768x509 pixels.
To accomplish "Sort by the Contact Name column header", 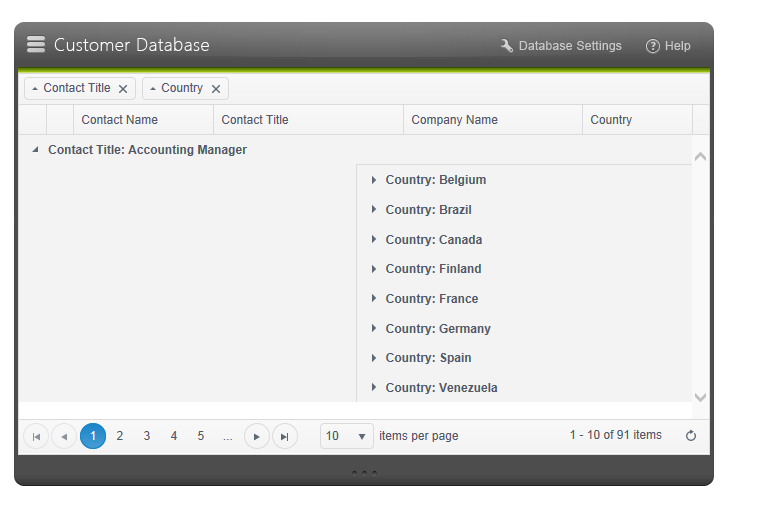I will click(x=120, y=120).
